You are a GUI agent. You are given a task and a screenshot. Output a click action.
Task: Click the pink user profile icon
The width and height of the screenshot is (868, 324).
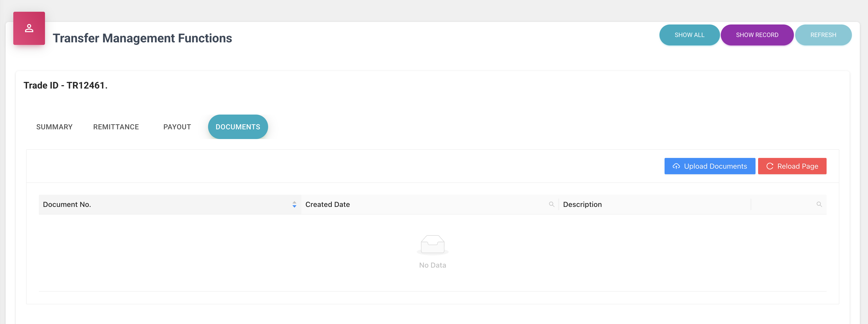point(29,28)
